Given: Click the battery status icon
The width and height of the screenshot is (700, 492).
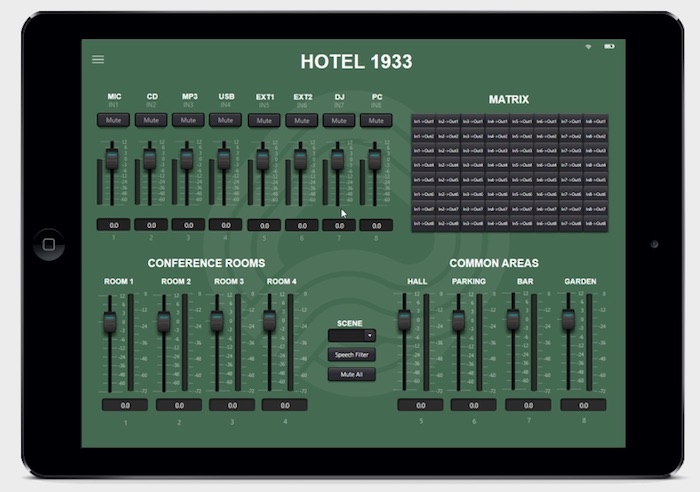Looking at the screenshot, I should coord(610,47).
